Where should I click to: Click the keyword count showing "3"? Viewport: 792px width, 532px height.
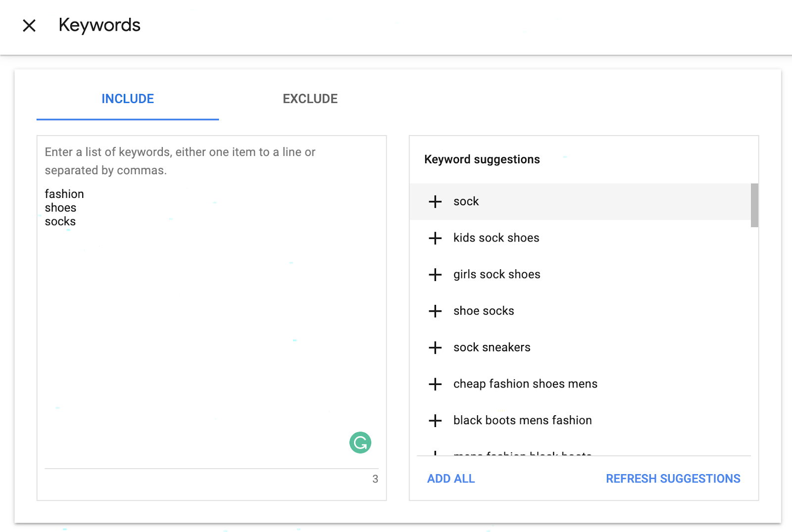coord(375,479)
